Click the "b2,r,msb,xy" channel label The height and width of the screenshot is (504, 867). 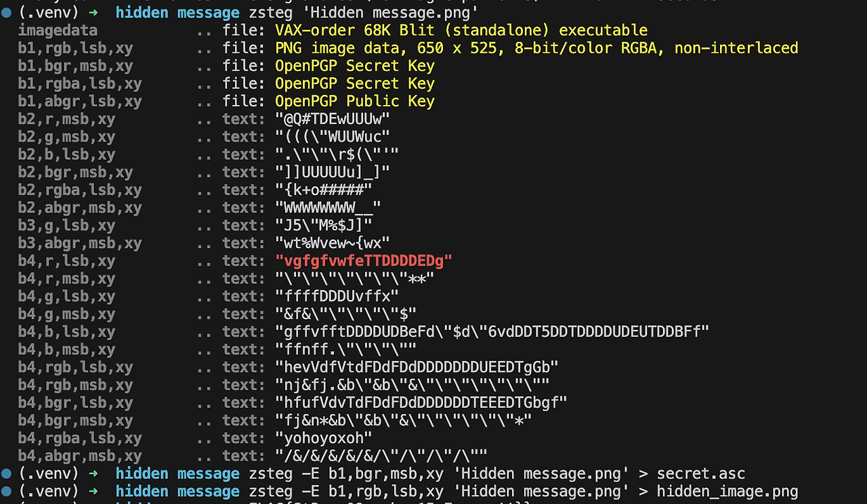click(x=66, y=119)
